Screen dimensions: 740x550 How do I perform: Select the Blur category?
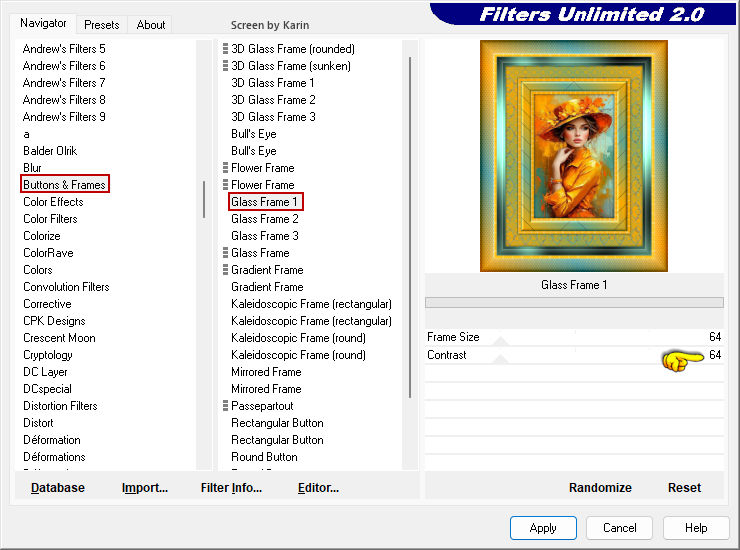tap(32, 168)
